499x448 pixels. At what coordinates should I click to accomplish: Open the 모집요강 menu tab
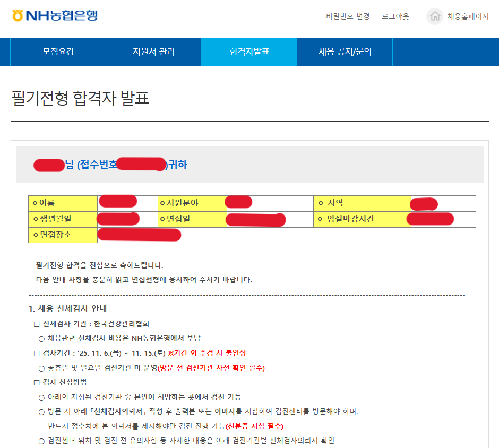(58, 51)
